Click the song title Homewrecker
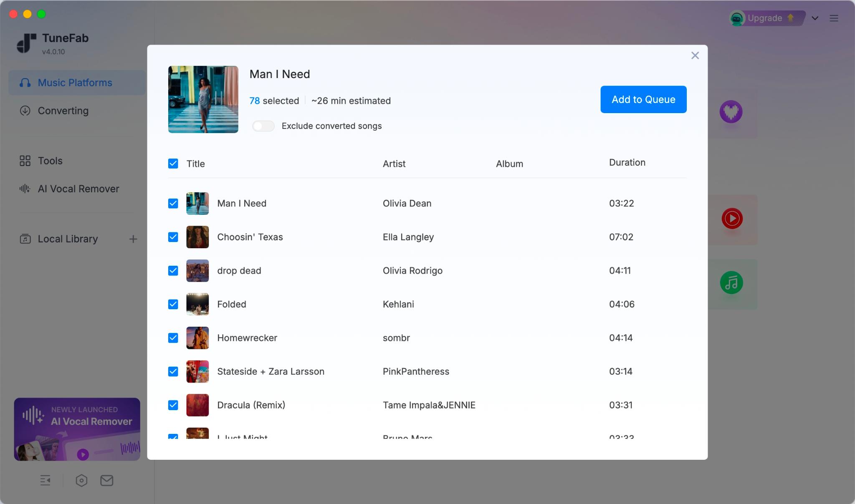The height and width of the screenshot is (504, 855). pos(247,338)
